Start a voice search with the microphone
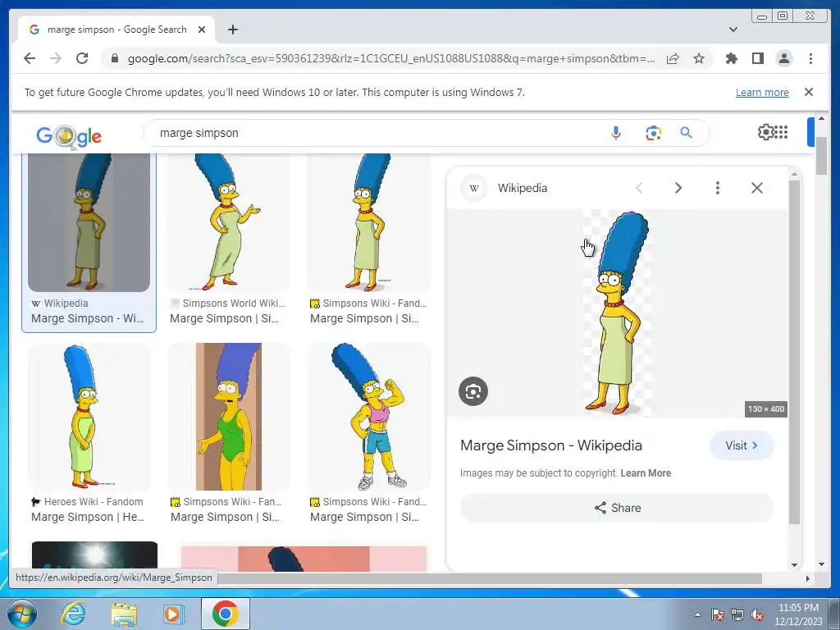Image resolution: width=840 pixels, height=630 pixels. point(616,133)
